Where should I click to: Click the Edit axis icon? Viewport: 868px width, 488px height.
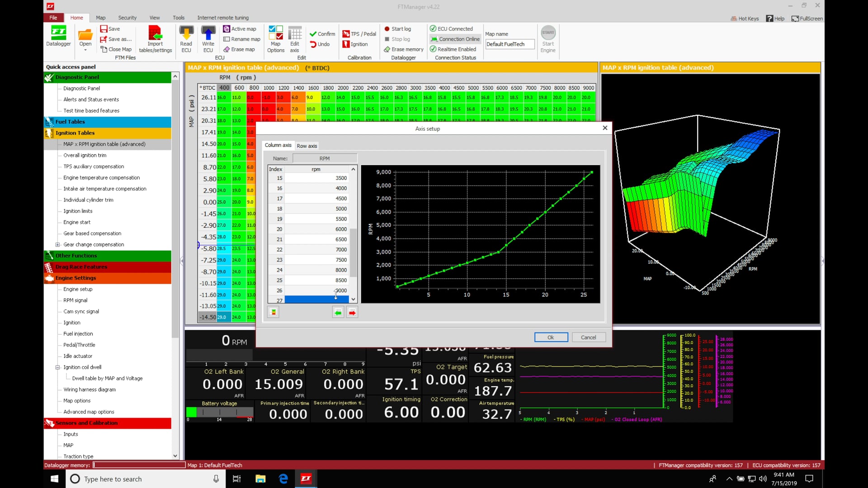295,38
